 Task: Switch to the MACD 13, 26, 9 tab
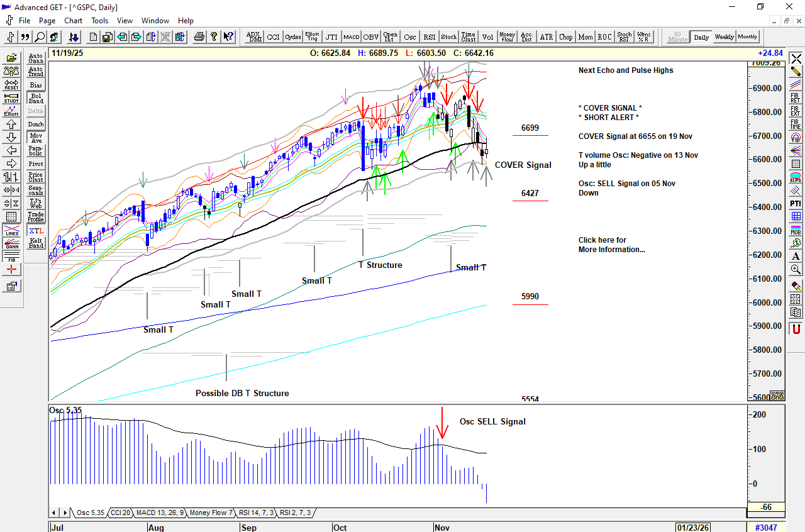[x=160, y=513]
